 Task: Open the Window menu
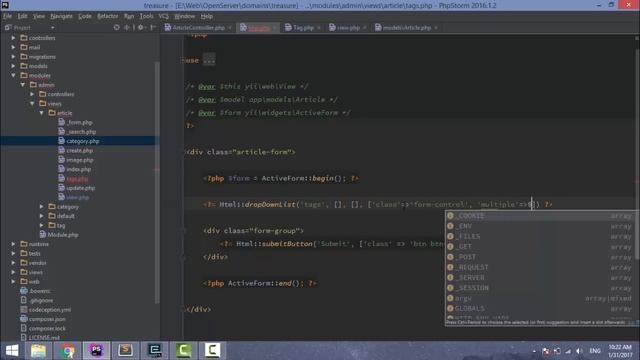tap(184, 16)
